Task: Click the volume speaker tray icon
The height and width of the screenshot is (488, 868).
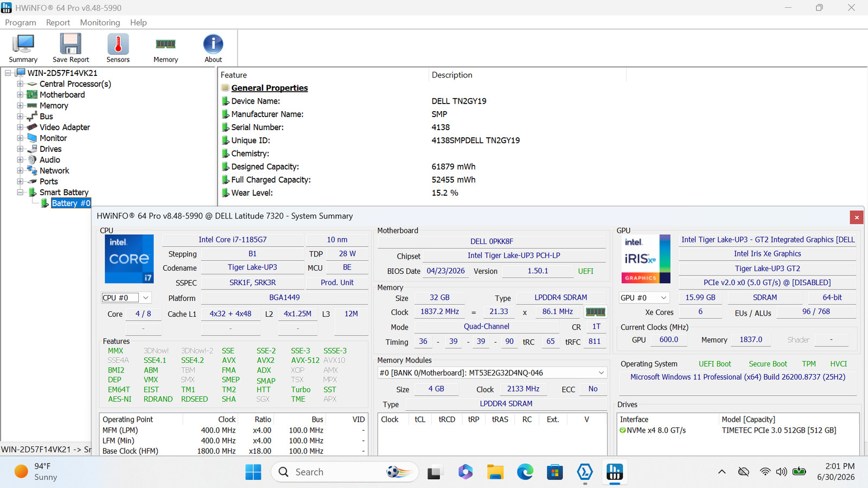Action: pyautogui.click(x=781, y=472)
